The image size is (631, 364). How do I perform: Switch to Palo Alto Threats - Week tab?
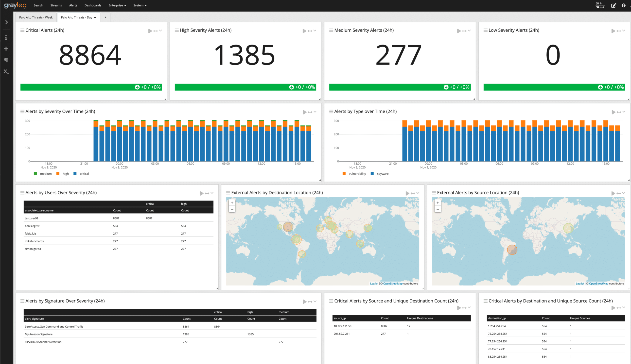36,17
